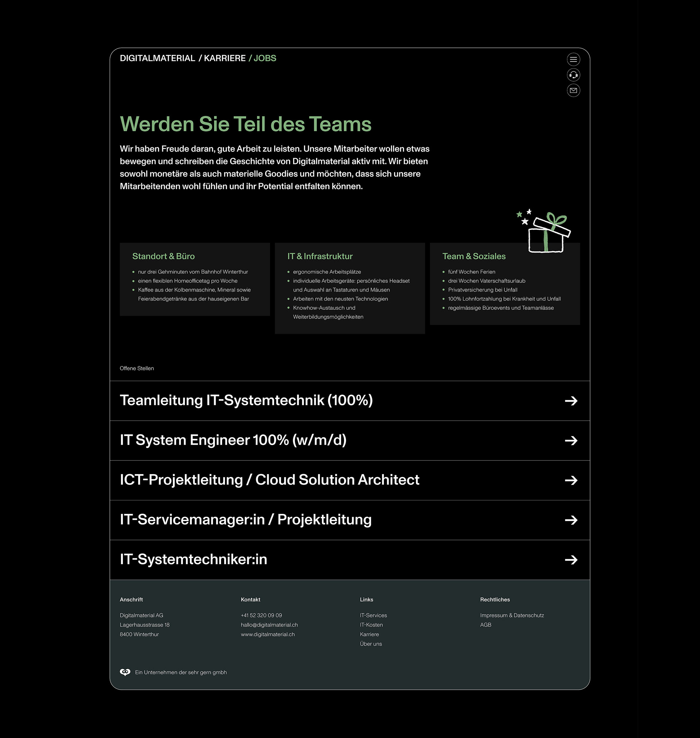This screenshot has height=738, width=700.
Task: Click the IT & Infrastruktur card heading
Action: [320, 256]
